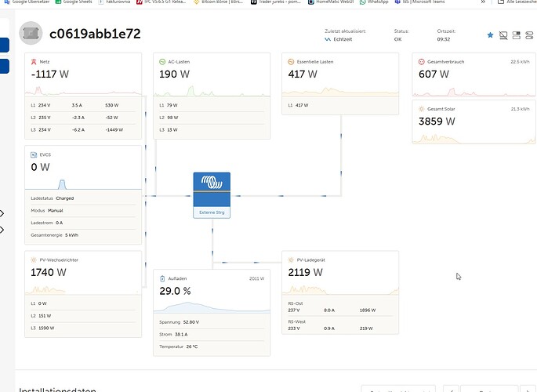Click AC-Lasten L2 98 W row
This screenshot has height=392, width=537.
coord(212,118)
